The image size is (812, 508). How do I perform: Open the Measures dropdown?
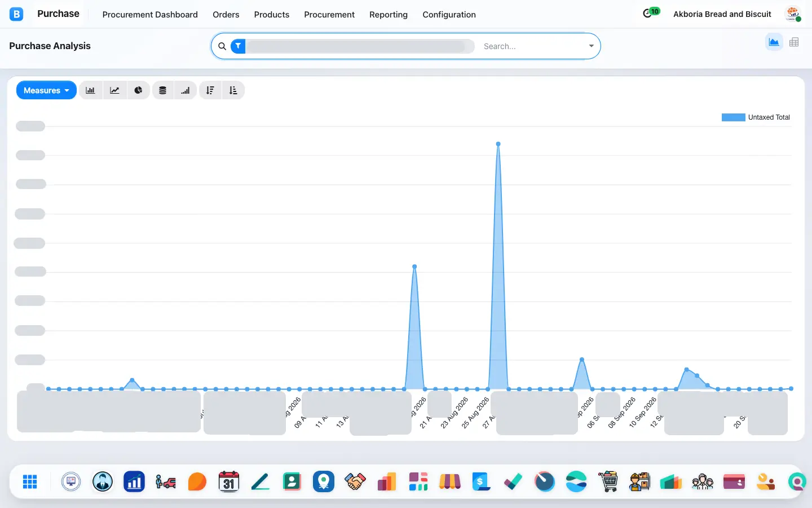46,90
